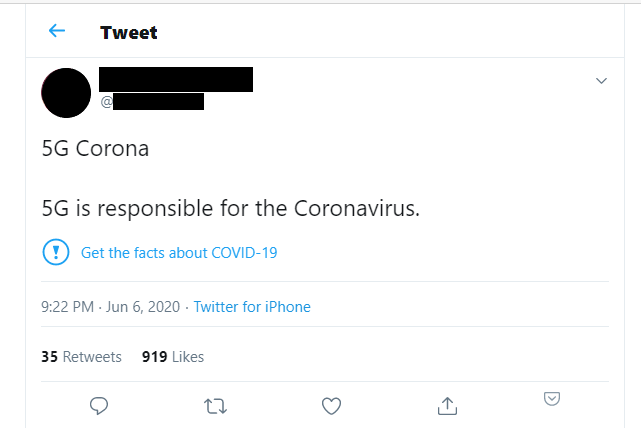The width and height of the screenshot is (641, 428).
Task: Open Get the facts about COVID-19
Action: (179, 253)
